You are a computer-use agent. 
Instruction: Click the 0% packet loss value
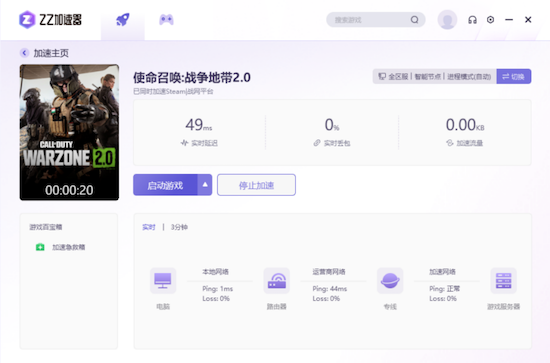tap(332, 125)
